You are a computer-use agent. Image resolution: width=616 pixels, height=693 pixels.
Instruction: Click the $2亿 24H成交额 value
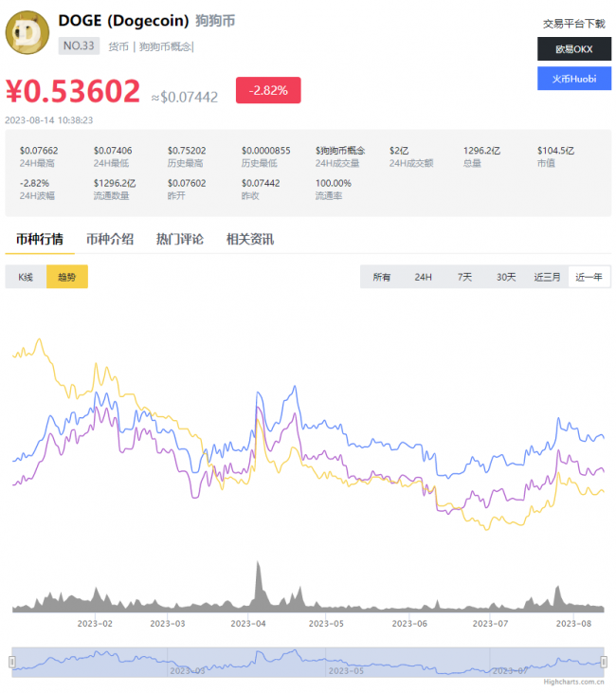pyautogui.click(x=399, y=151)
